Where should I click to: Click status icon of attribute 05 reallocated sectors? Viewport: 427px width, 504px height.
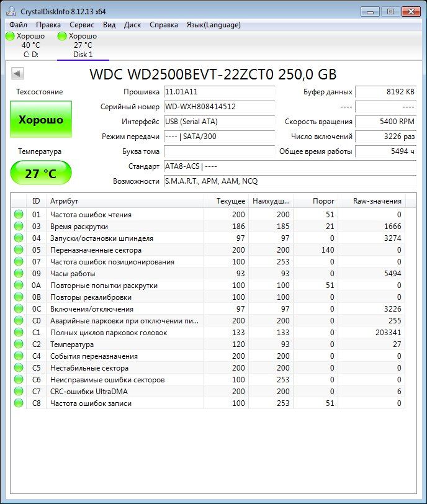pyautogui.click(x=19, y=250)
